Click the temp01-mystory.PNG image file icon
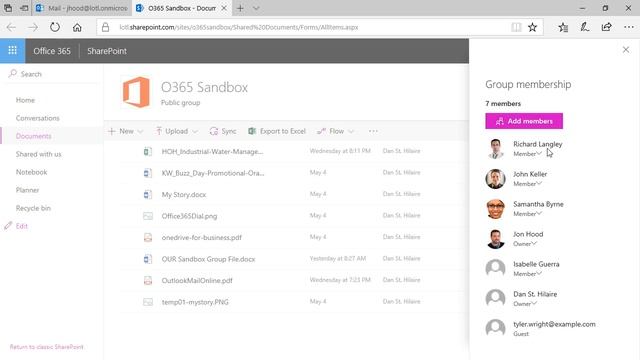 click(148, 302)
